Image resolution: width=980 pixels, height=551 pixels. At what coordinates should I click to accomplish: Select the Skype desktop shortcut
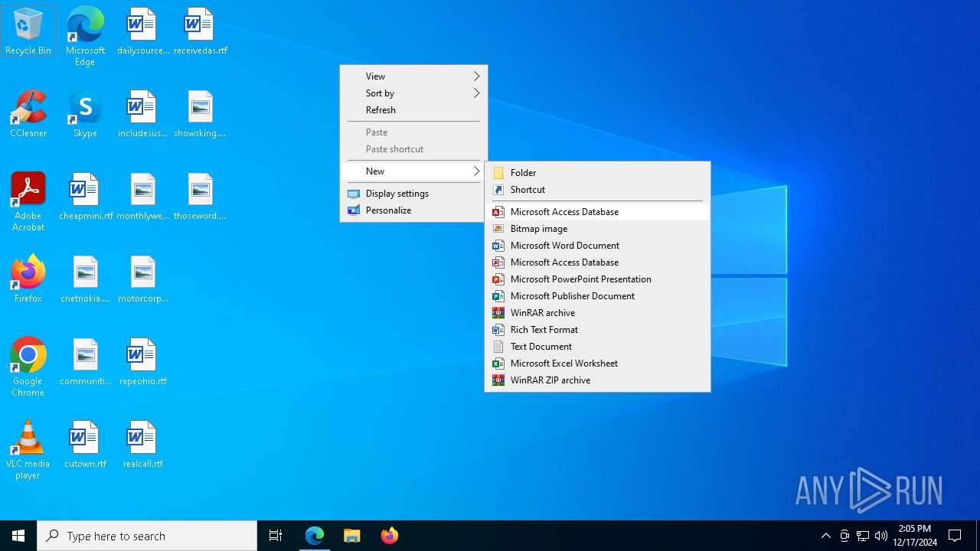click(x=85, y=113)
